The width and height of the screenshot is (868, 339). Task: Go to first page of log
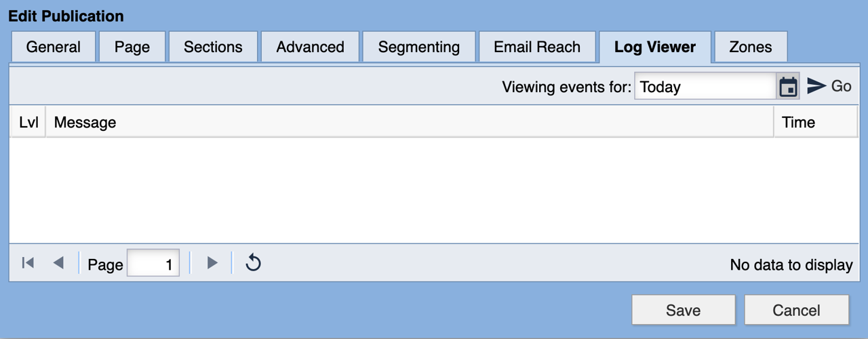(x=28, y=263)
